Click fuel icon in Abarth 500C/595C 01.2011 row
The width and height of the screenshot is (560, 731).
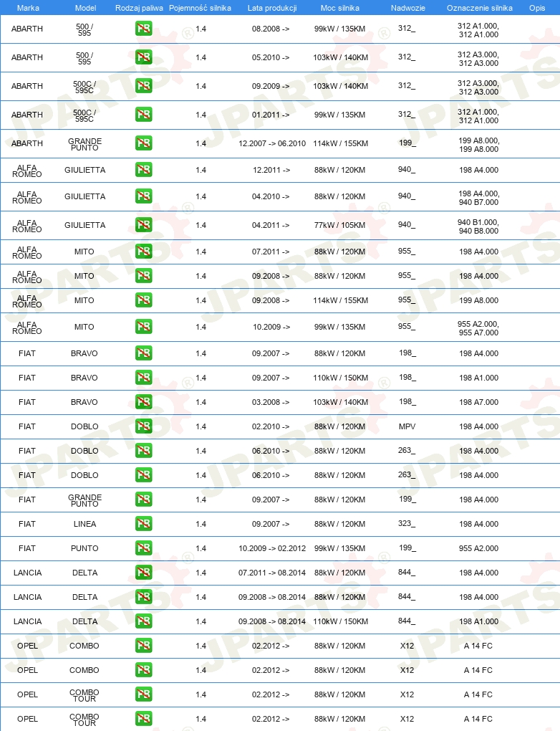144,115
